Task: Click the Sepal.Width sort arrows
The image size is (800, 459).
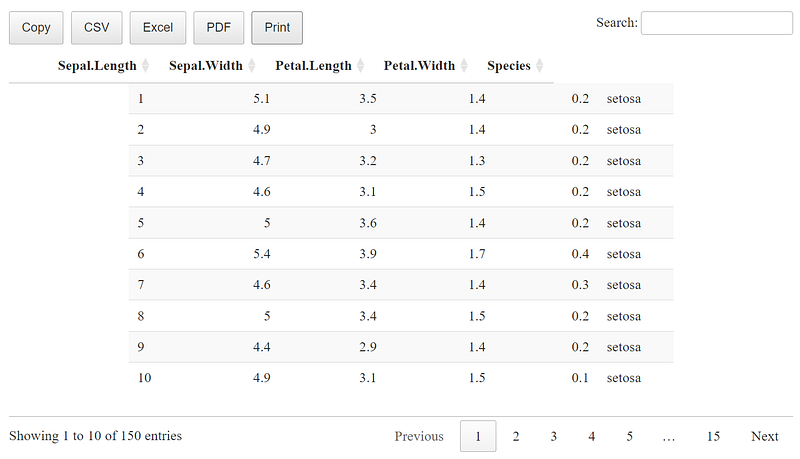Action: 252,66
